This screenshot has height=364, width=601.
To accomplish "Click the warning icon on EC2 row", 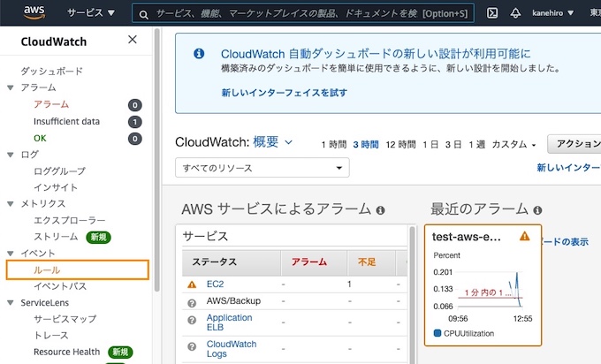I will point(192,284).
